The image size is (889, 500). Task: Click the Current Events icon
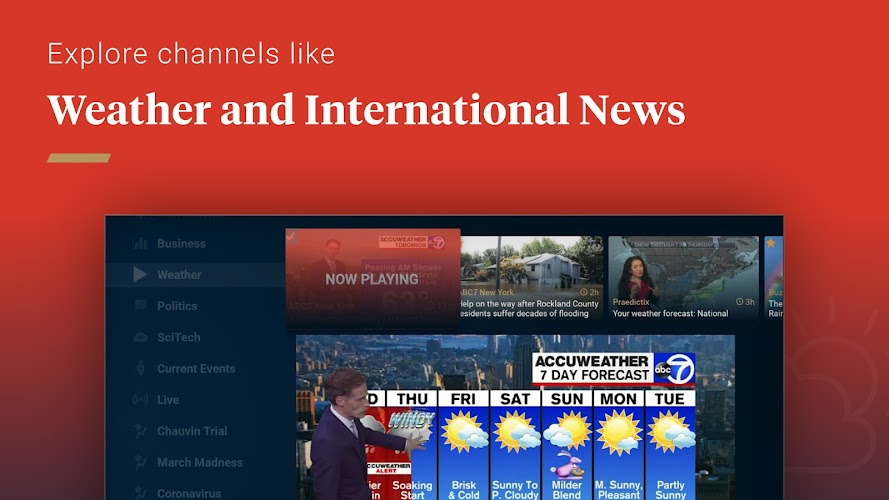point(140,369)
